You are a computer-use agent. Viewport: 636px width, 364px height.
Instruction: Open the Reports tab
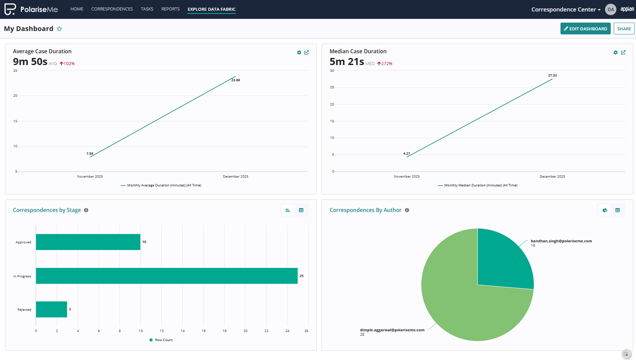point(170,9)
